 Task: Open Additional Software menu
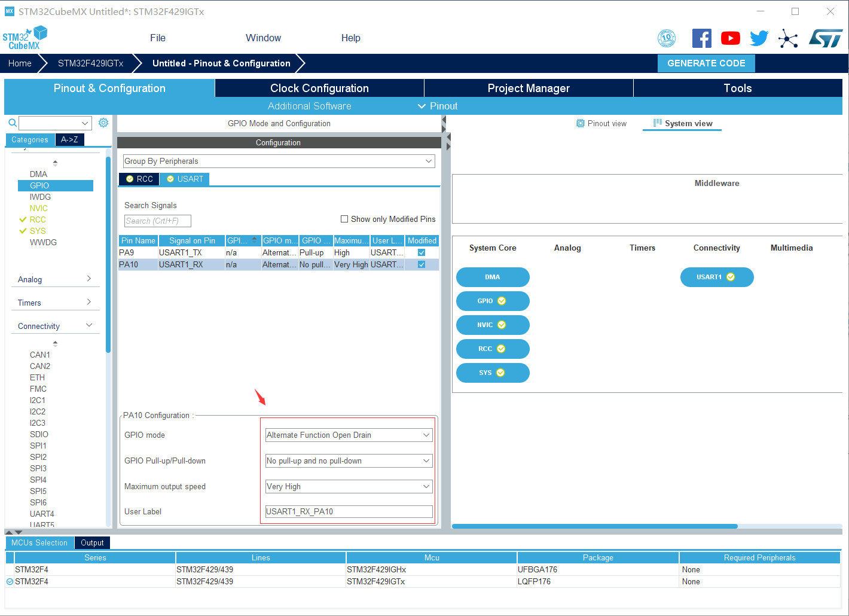310,106
